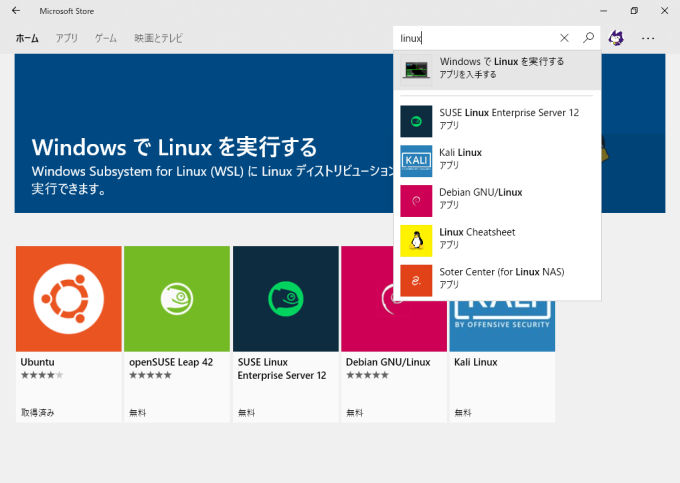Switch to the 映画とテレビ tab
The image size is (680, 483).
158,38
